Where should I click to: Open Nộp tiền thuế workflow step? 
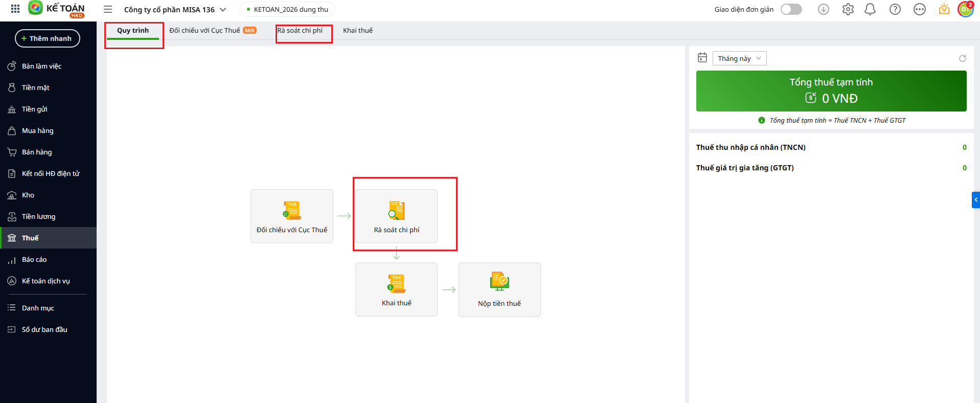click(499, 289)
